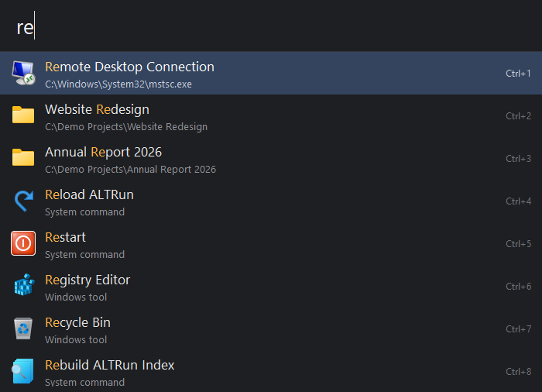Click "Windows tool" under Recycle Bin

point(76,339)
